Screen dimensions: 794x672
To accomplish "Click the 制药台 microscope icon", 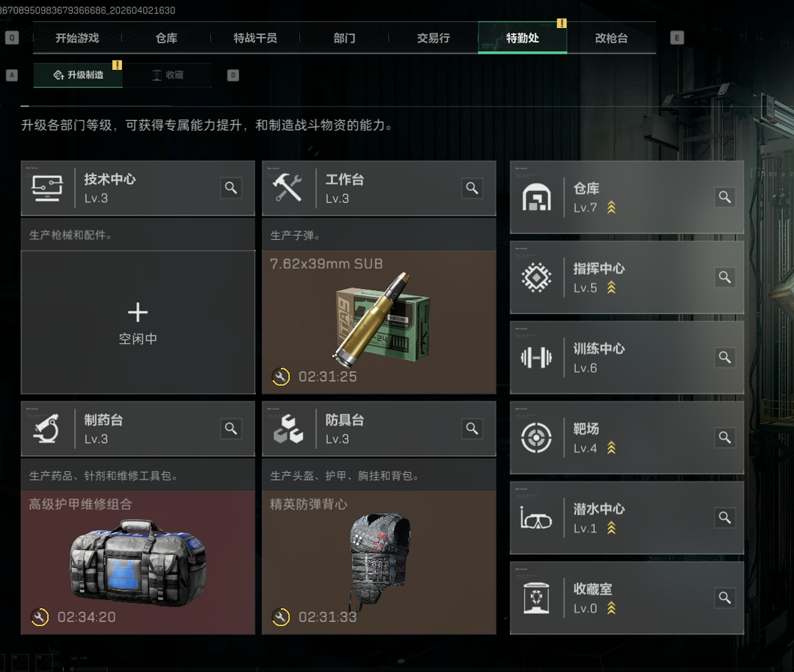I will pyautogui.click(x=46, y=429).
